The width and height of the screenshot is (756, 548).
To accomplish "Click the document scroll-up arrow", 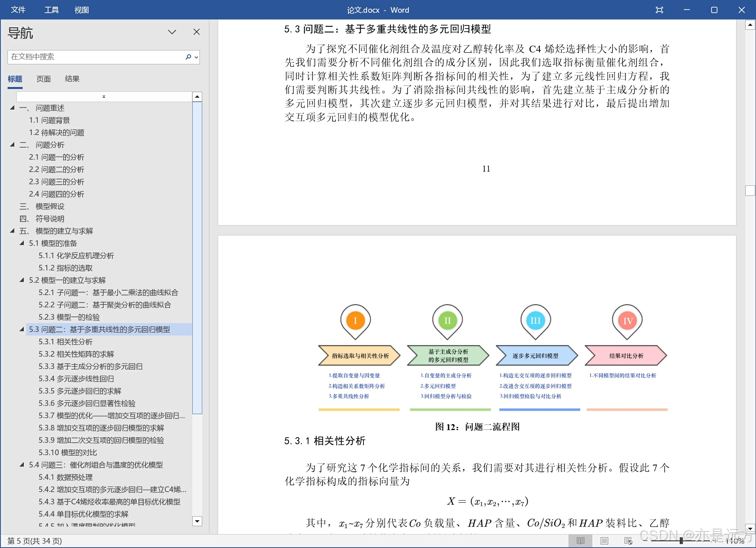I will pyautogui.click(x=750, y=25).
